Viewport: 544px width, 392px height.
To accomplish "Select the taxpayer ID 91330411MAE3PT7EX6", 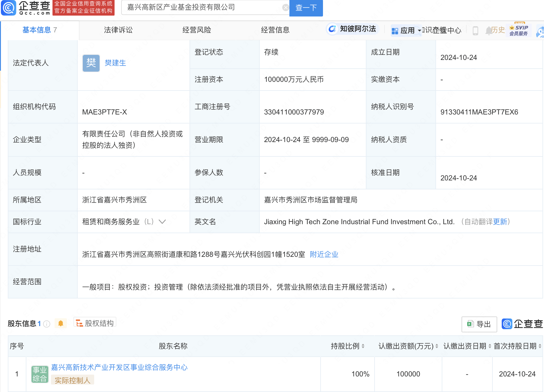I will point(479,112).
